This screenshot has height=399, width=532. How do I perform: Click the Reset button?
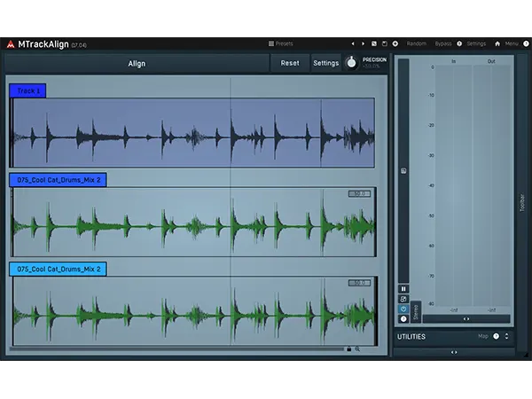290,63
